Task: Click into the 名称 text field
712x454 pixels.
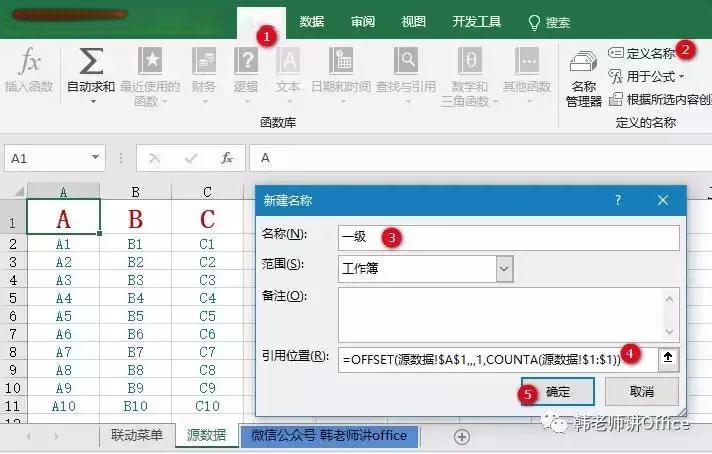Action: (x=508, y=237)
